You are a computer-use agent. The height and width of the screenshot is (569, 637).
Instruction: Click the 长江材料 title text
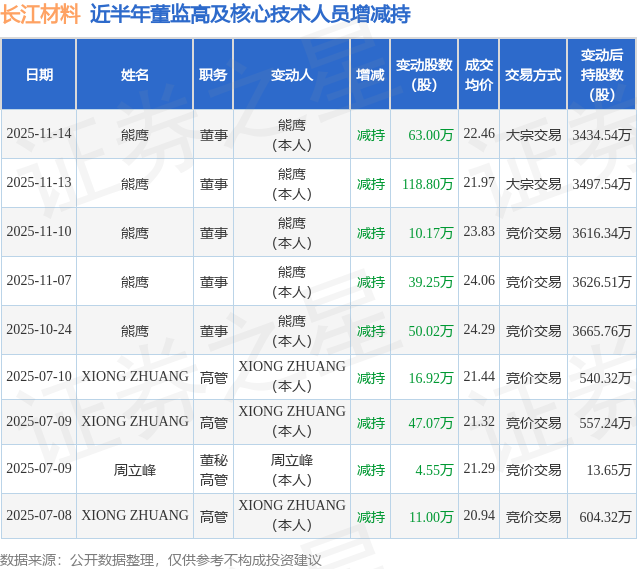[x=40, y=15]
